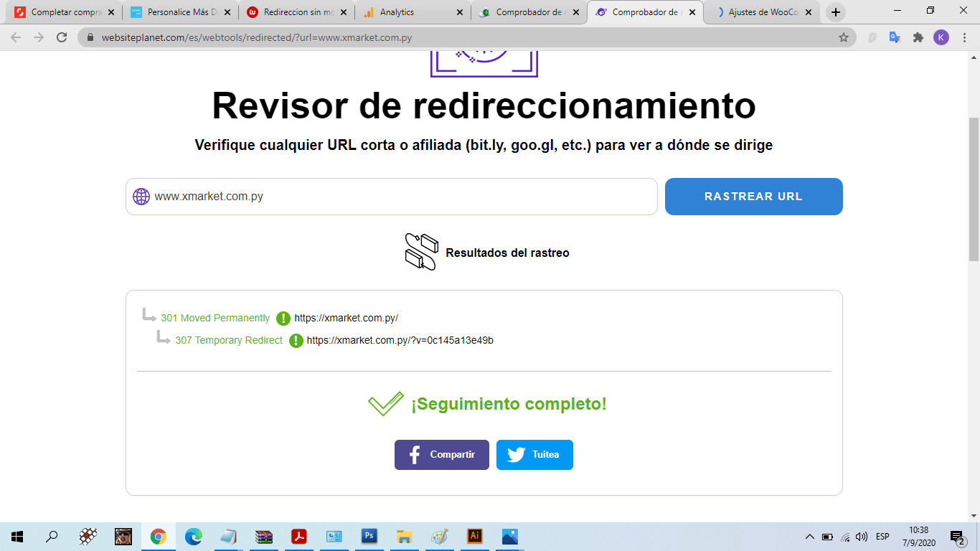Switch to 'Personalice Más' tab
980x551 pixels.
coord(181,12)
